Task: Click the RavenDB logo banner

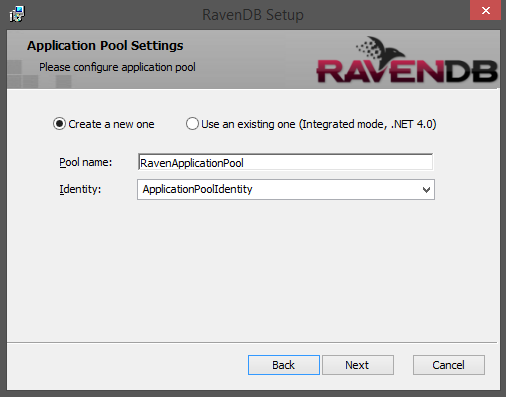Action: coord(407,60)
